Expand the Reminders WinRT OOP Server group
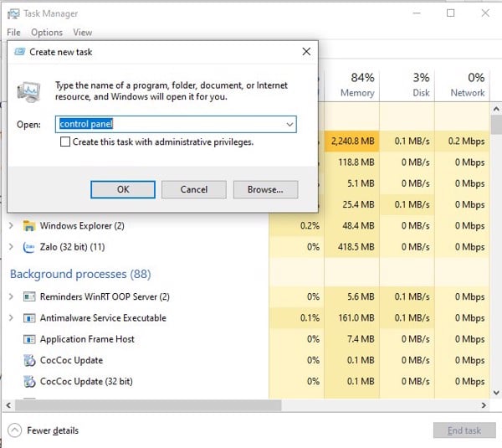Viewport: 502px width, 448px height. [x=11, y=296]
